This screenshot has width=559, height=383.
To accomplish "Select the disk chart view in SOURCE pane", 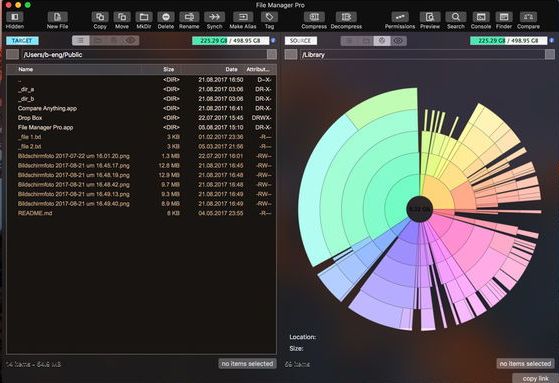I will click(x=382, y=41).
